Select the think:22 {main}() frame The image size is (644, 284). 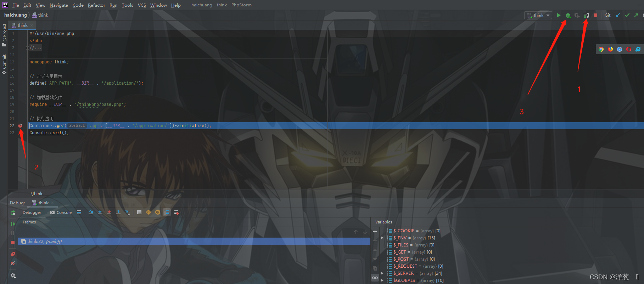point(194,242)
